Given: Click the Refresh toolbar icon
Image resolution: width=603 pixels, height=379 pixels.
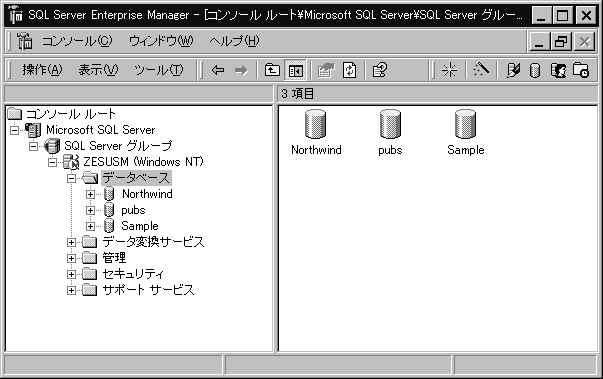Looking at the screenshot, I should (349, 70).
